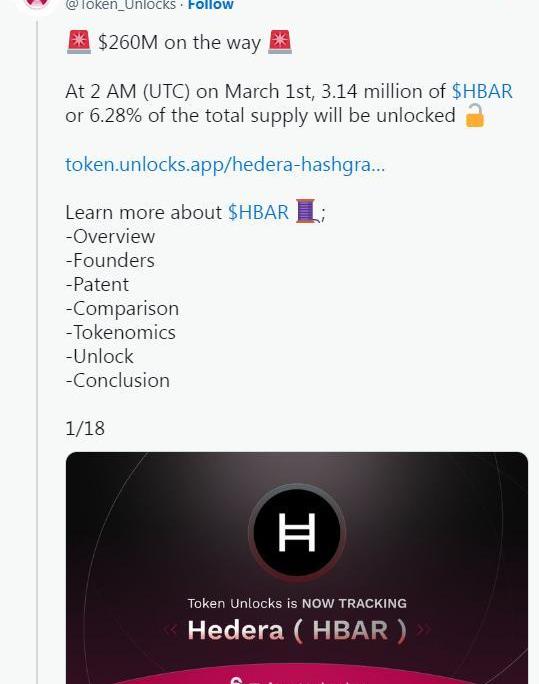Click the Follow link beside Token_Unlocks
This screenshot has height=684, width=539.
click(x=211, y=5)
